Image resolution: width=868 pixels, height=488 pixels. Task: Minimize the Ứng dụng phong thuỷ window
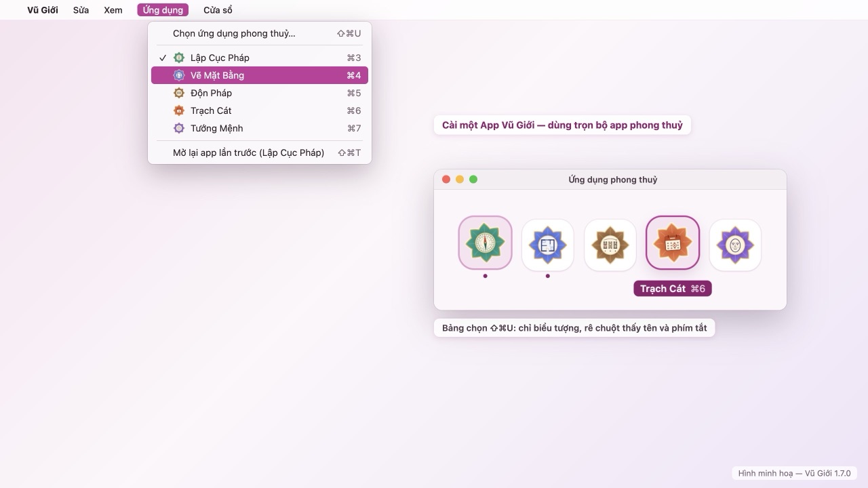tap(460, 180)
